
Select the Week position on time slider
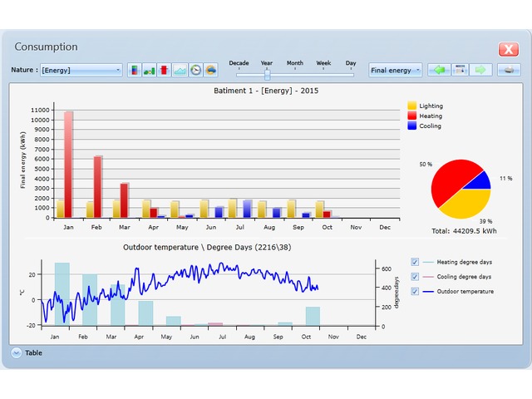point(323,73)
